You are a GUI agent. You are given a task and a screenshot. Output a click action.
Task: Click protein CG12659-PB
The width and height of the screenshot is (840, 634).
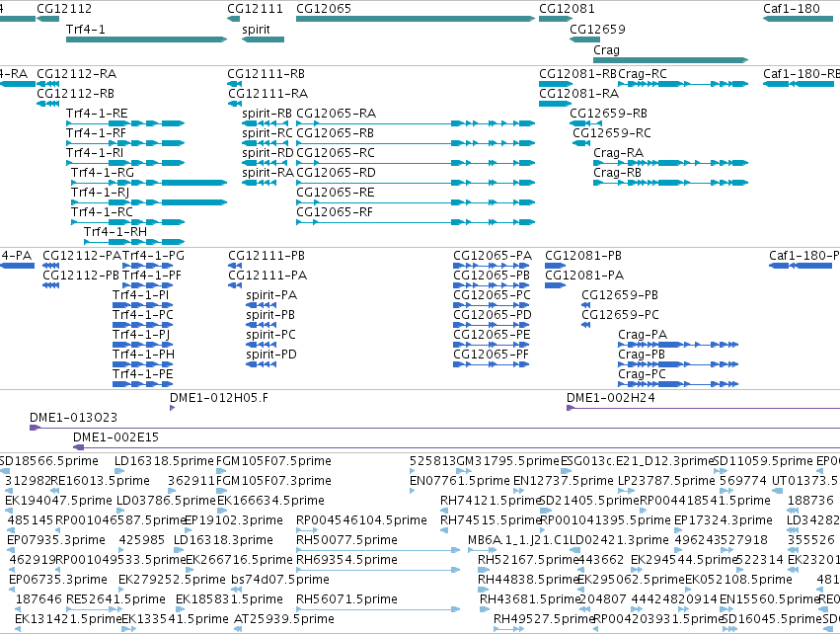(585, 305)
